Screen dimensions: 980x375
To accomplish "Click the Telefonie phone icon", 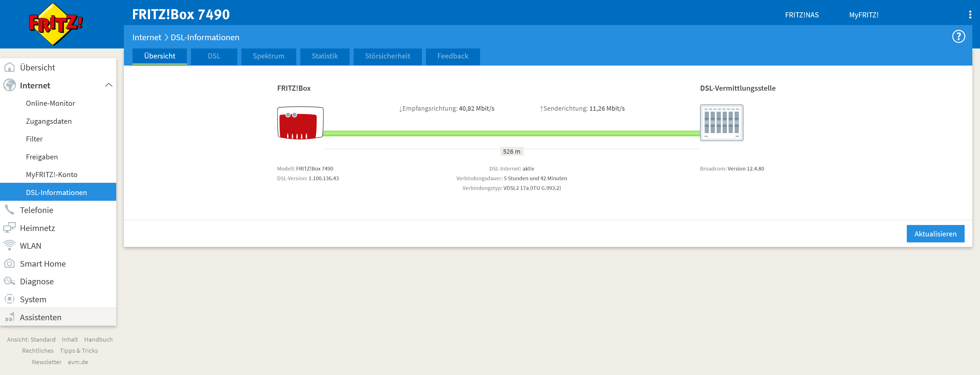I will pos(9,210).
